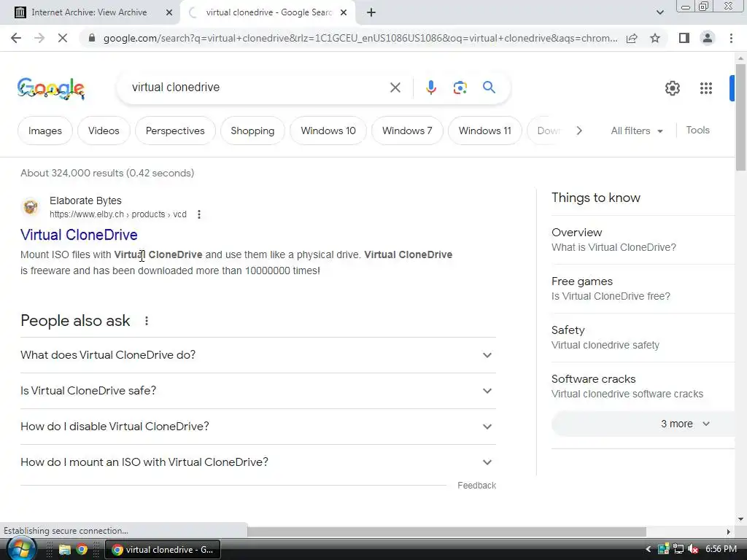Open File Explorer from taskbar

64,550
